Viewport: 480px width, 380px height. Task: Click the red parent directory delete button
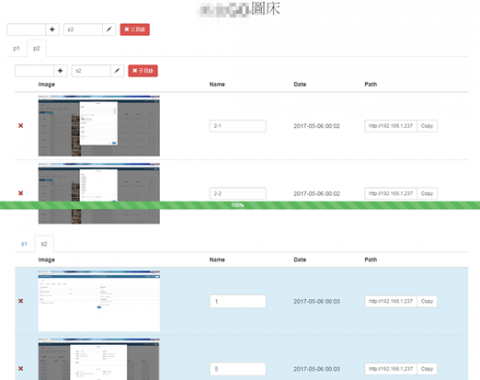pos(135,30)
